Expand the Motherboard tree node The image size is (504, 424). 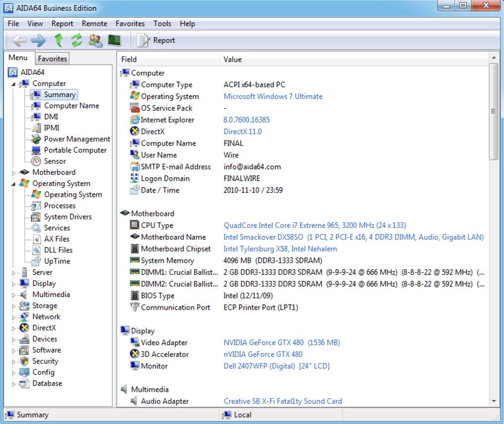click(x=14, y=173)
